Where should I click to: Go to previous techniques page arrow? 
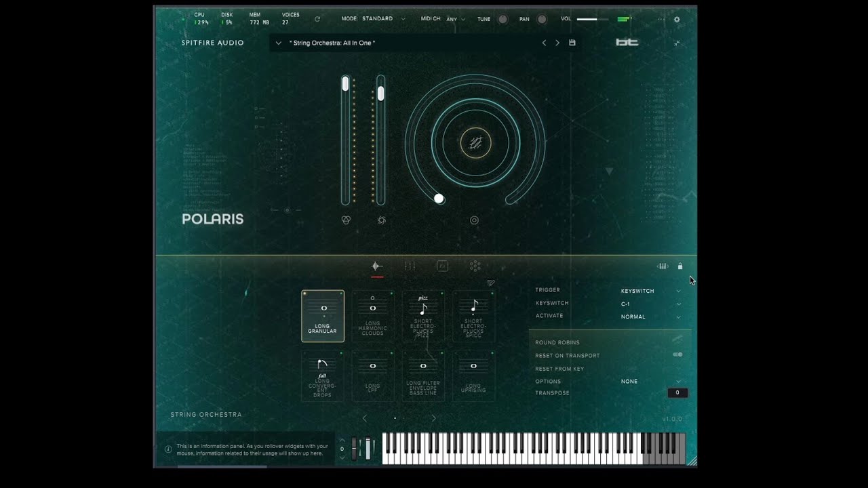pos(365,418)
